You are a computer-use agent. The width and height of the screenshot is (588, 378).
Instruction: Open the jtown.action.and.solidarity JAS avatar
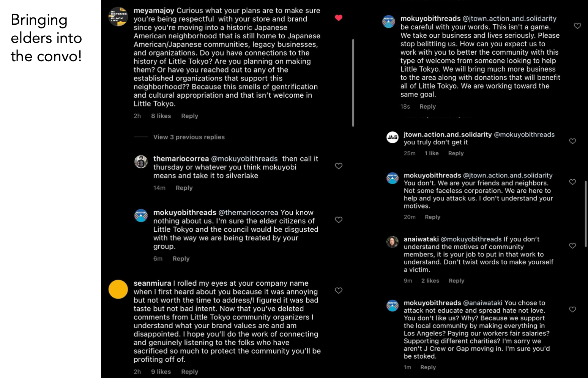point(392,137)
